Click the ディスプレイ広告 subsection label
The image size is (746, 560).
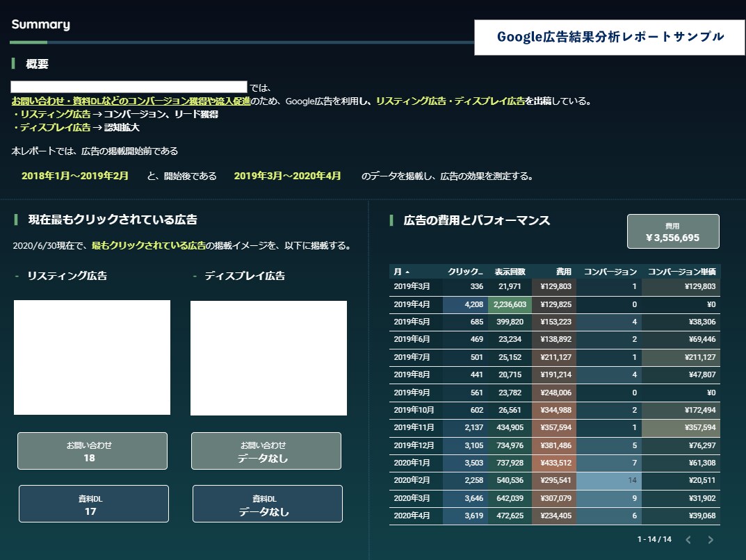point(245,276)
